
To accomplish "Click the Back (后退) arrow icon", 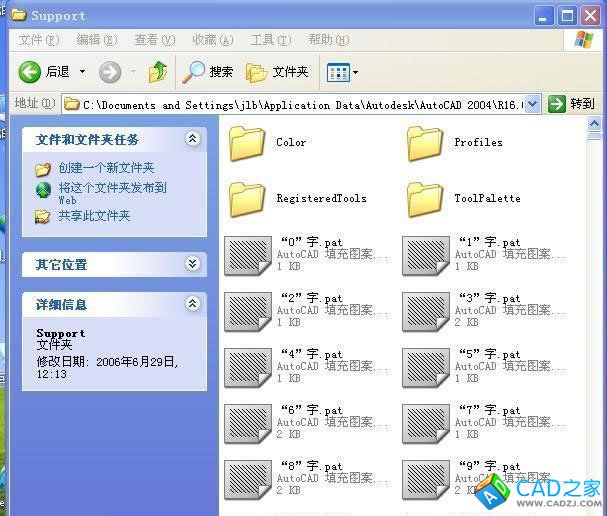I will [29, 72].
